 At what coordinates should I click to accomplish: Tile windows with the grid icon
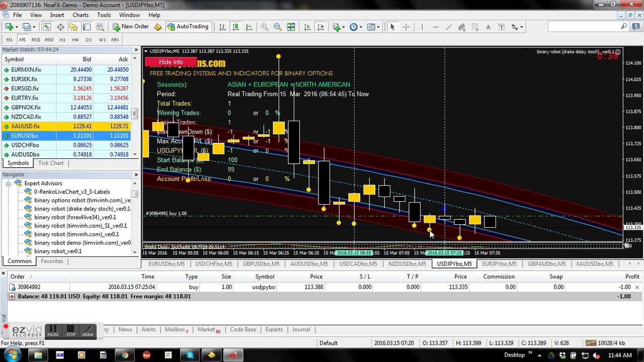[291, 27]
